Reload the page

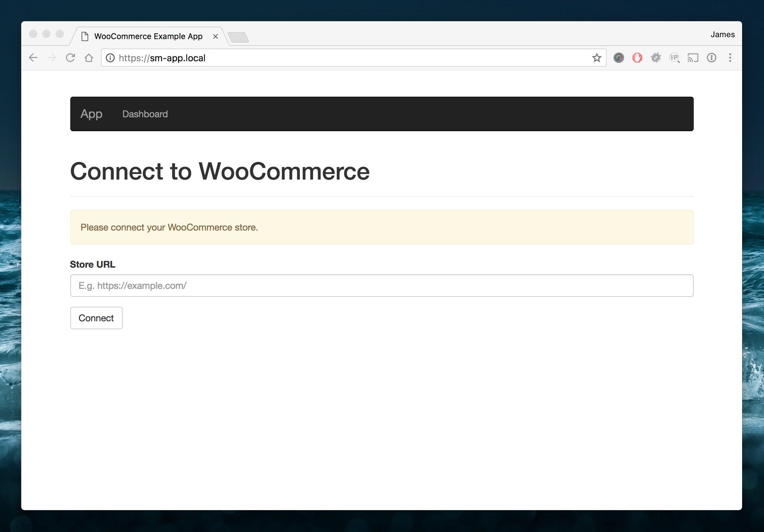pos(70,58)
